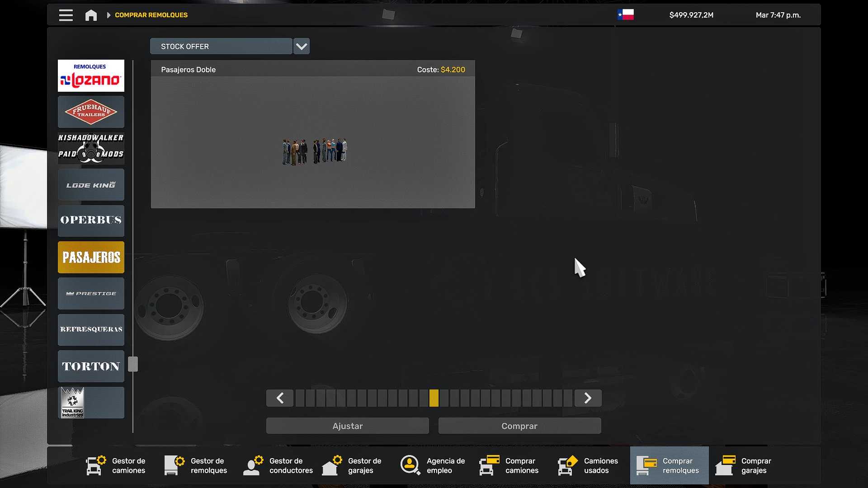Select the Torton brand tile
The image size is (868, 488).
(x=91, y=366)
